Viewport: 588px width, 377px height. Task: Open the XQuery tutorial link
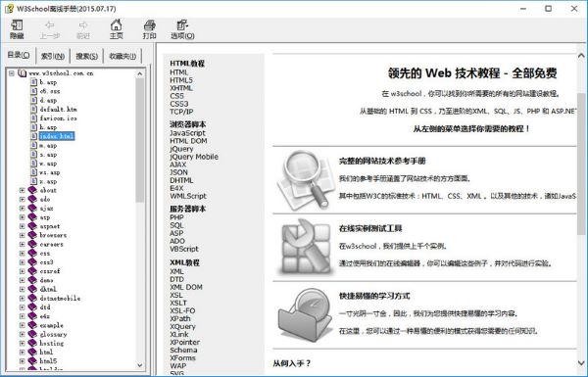point(182,326)
